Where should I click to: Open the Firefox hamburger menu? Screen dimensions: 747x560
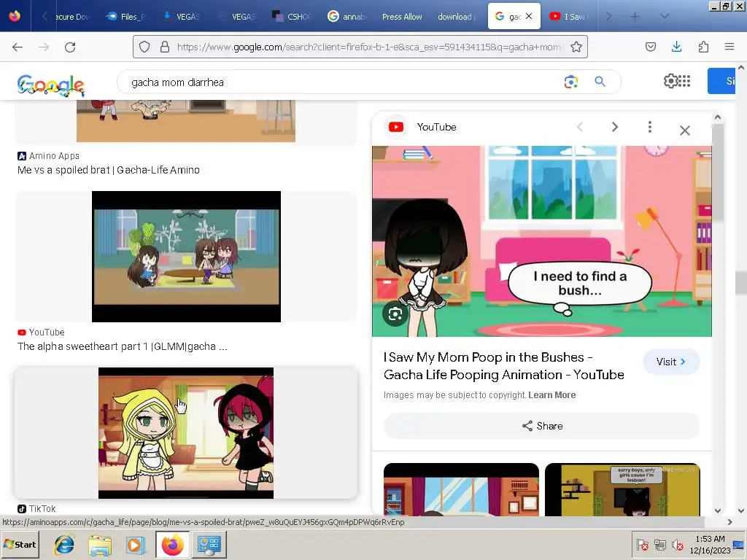click(x=729, y=47)
